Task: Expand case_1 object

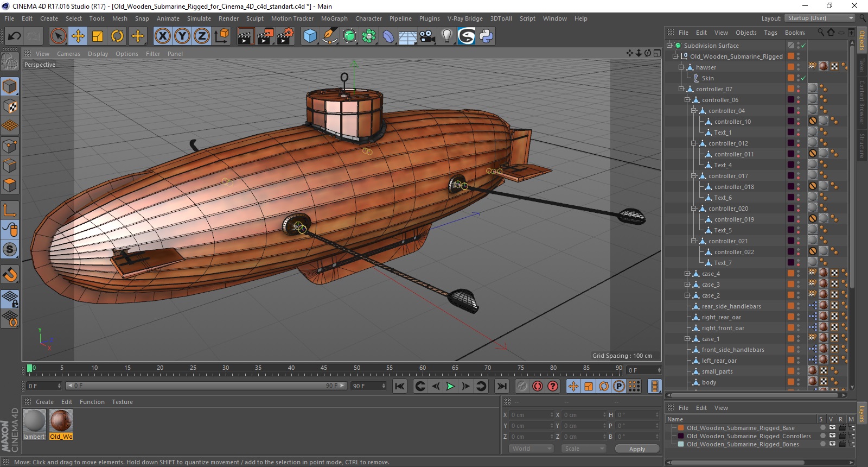Action: click(x=687, y=339)
